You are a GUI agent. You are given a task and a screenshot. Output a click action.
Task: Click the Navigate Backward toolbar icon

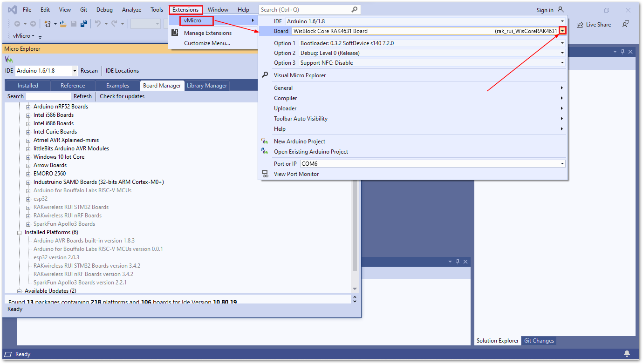point(17,24)
